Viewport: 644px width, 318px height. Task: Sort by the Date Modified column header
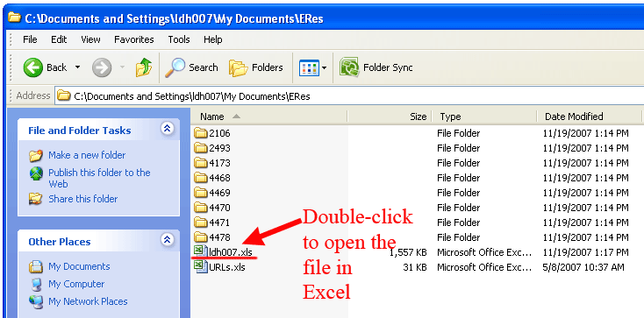point(590,117)
